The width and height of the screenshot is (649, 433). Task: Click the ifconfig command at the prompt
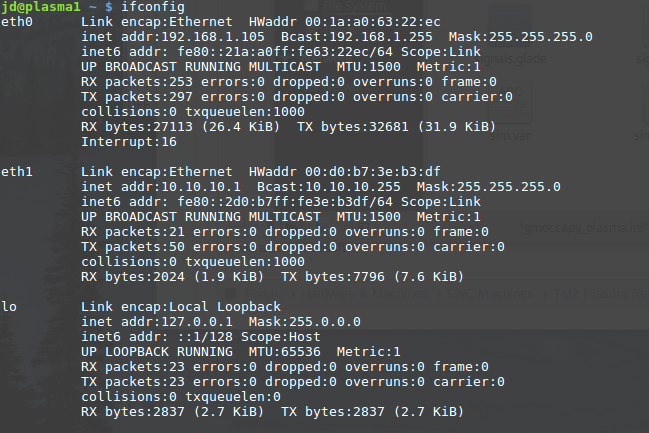tap(152, 7)
